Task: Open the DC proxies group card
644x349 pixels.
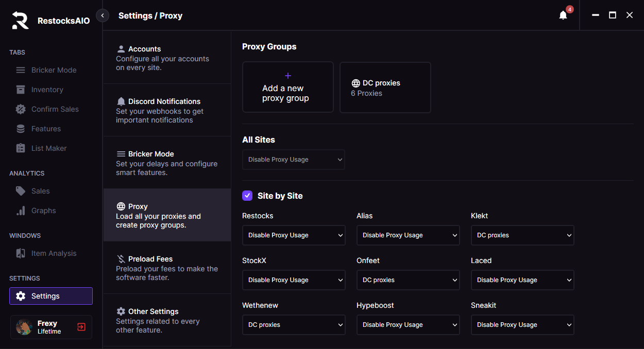Action: click(385, 88)
